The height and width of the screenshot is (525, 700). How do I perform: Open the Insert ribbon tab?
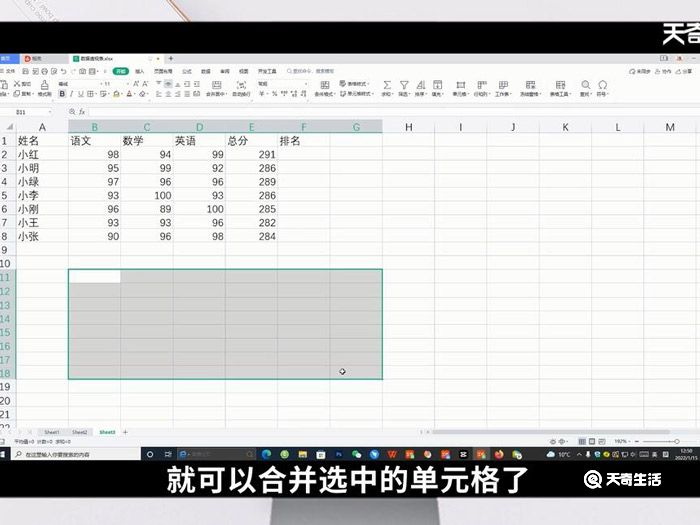coord(140,71)
